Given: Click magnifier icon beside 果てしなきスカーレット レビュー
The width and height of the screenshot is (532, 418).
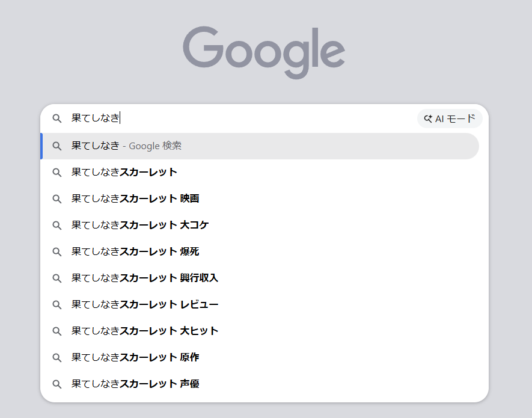Looking at the screenshot, I should pos(57,304).
